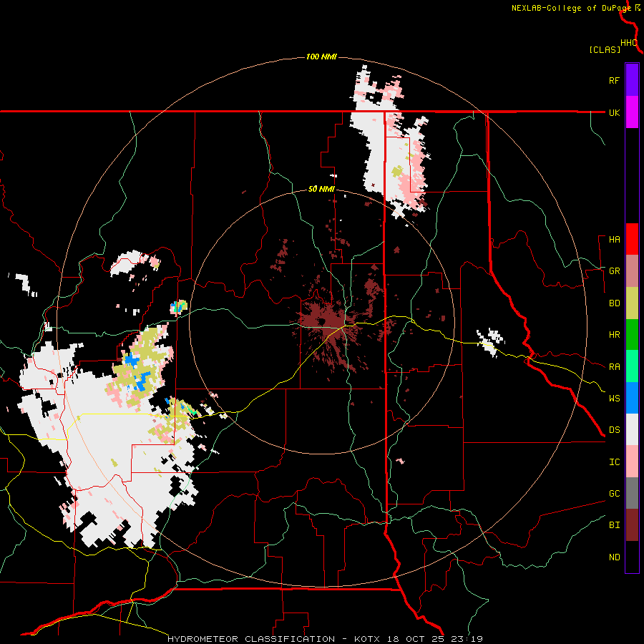Click the BD legend label
The image size is (644, 644).
(614, 303)
